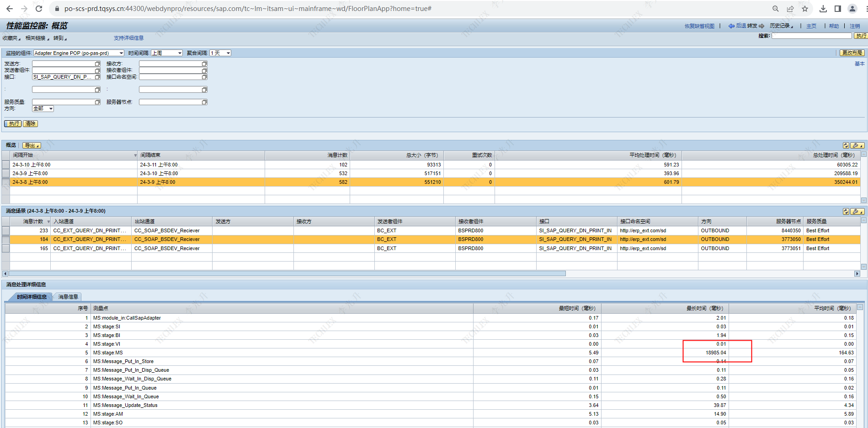Open value help icon for 接口命名空间 field
The image size is (868, 428).
click(204, 77)
